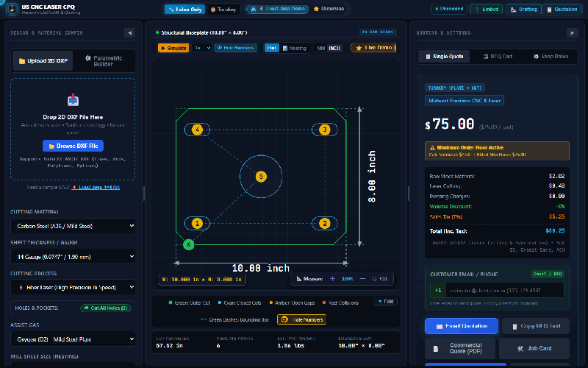Click the Email Quotation button
Viewport: 588px width, 368px height.
point(462,326)
